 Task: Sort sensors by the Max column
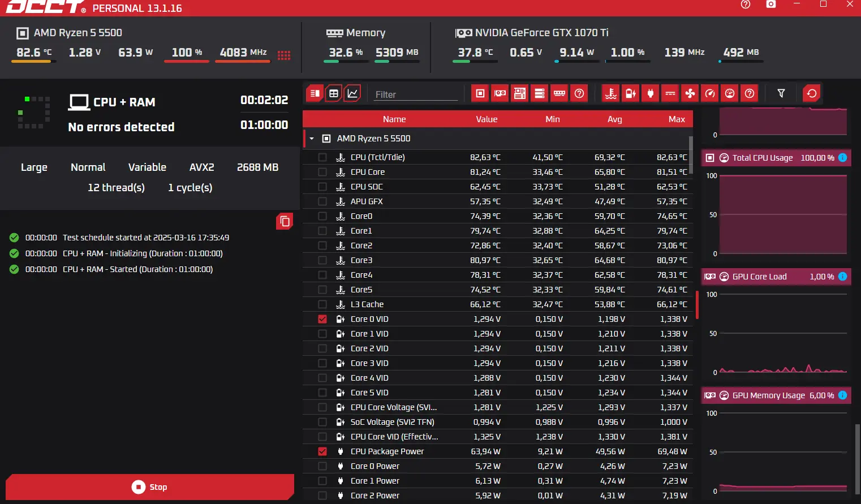677,119
